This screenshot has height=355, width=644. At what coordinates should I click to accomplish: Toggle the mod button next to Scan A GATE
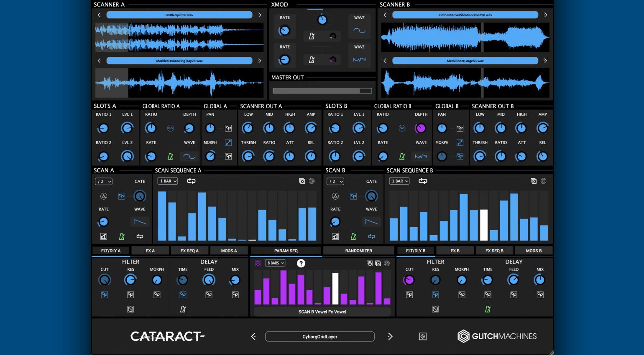(x=122, y=196)
